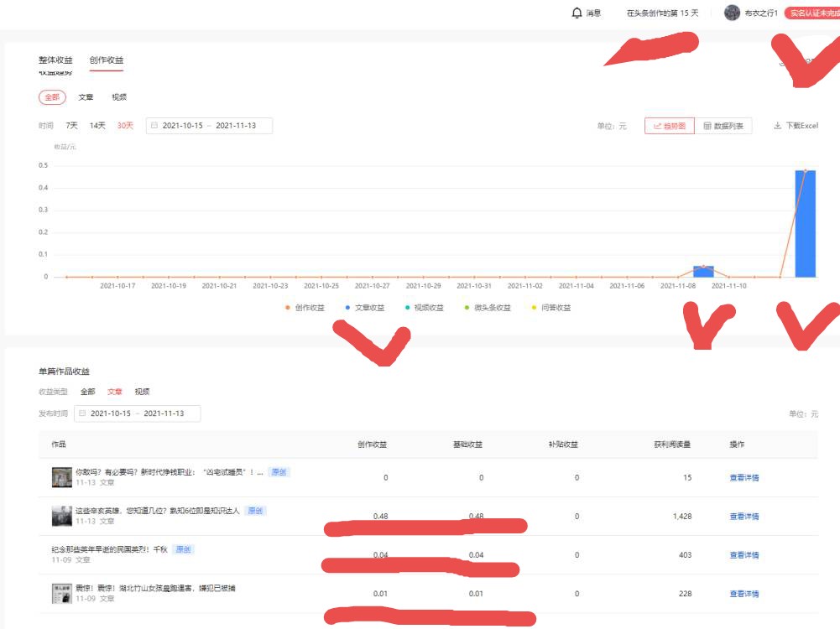Click 查看详情 for 湖北竹山女孩 article

point(744,594)
